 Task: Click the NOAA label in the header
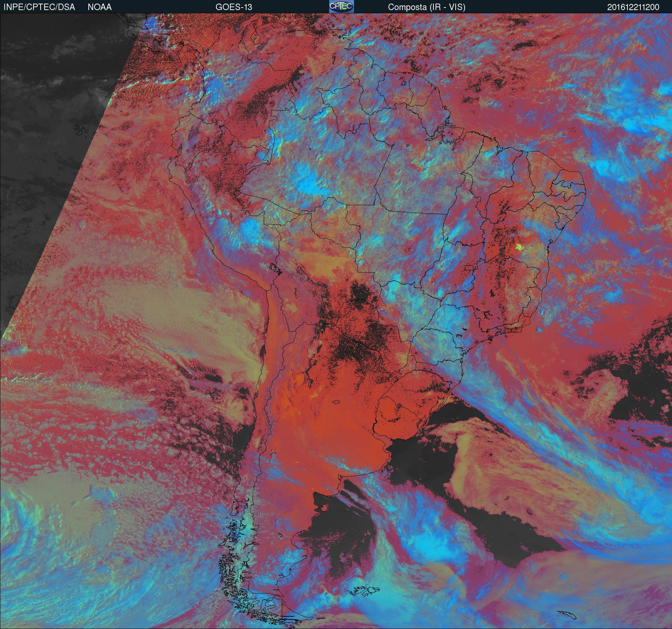tap(100, 7)
